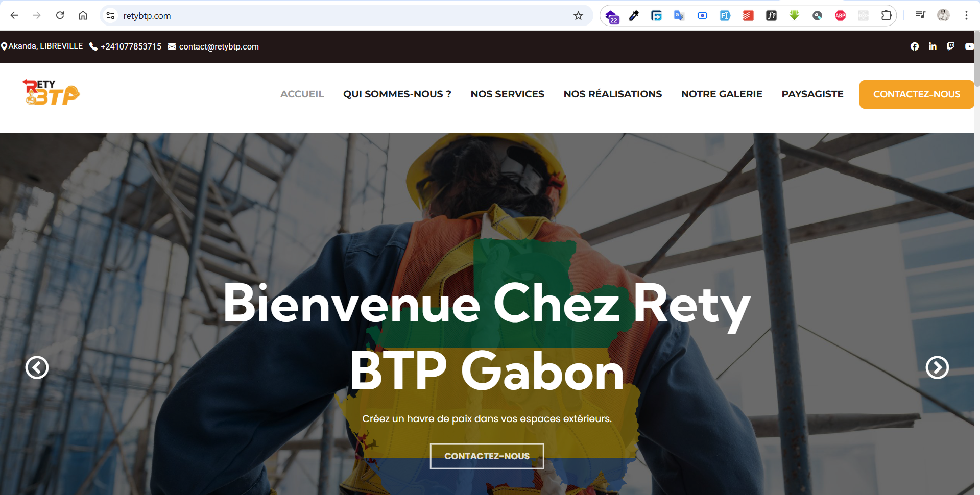Reload the page with the refresh icon
Viewport: 980px width, 495px height.
tap(60, 15)
